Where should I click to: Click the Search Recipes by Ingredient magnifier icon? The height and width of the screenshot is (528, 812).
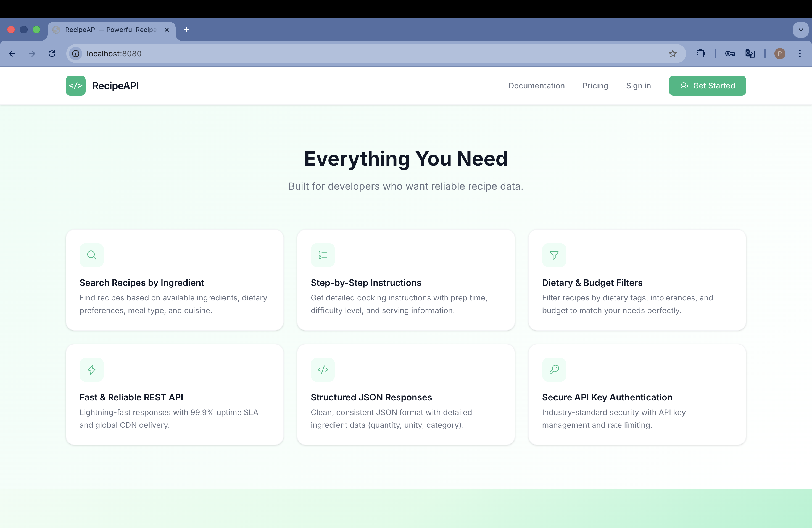tap(91, 255)
